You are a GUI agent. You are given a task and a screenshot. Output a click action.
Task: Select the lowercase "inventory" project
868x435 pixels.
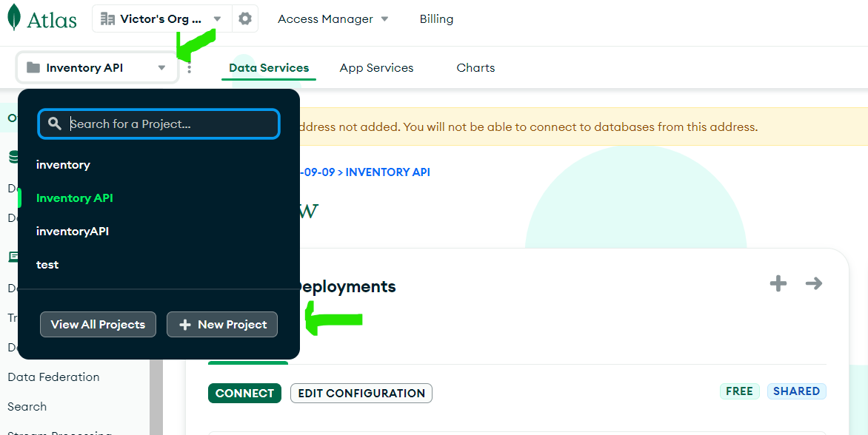pyautogui.click(x=63, y=165)
